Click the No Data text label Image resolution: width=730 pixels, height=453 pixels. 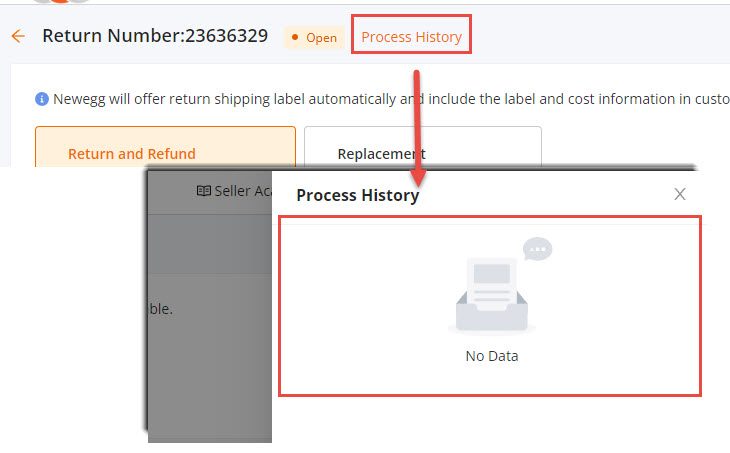click(x=492, y=356)
